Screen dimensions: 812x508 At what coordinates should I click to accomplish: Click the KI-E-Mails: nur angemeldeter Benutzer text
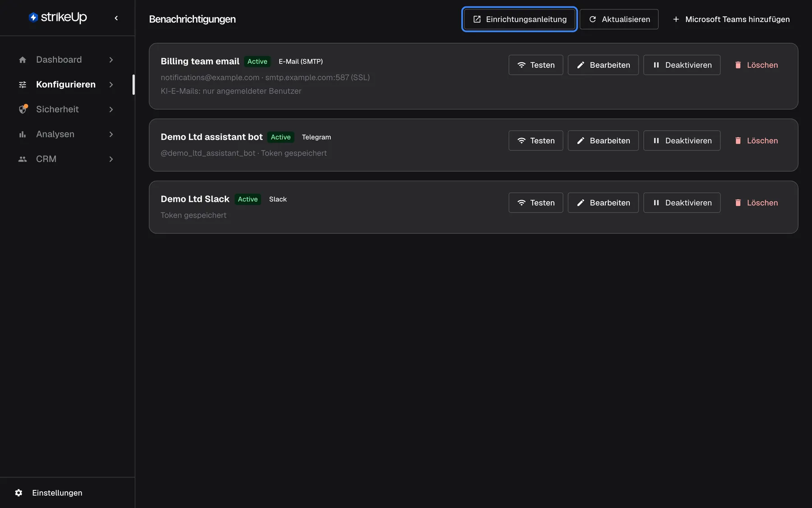pos(231,91)
